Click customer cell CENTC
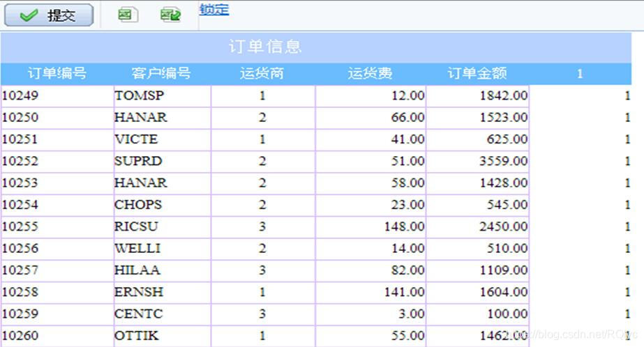 [163, 314]
